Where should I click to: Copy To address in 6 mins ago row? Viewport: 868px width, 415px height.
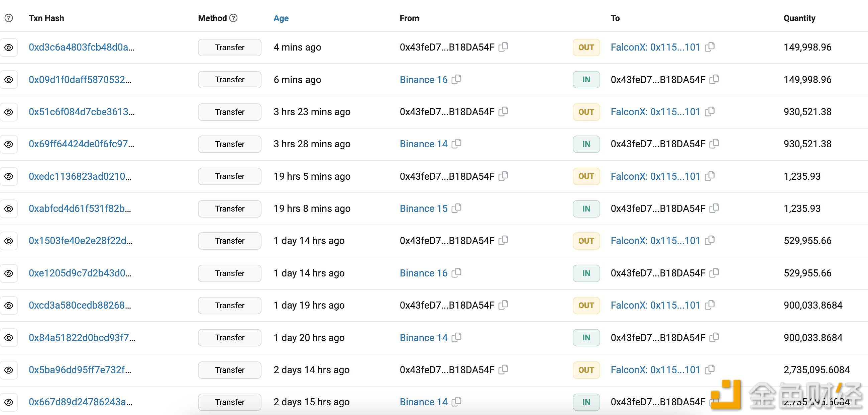pyautogui.click(x=714, y=79)
